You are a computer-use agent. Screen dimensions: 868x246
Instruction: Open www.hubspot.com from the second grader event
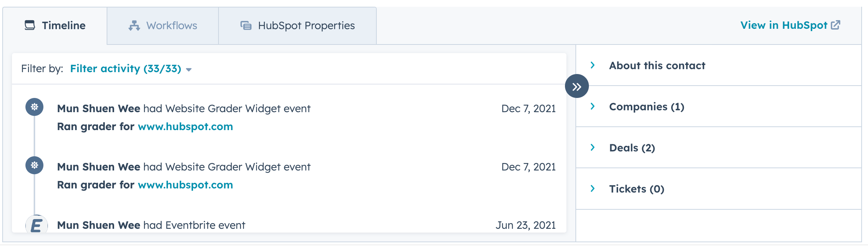point(185,184)
